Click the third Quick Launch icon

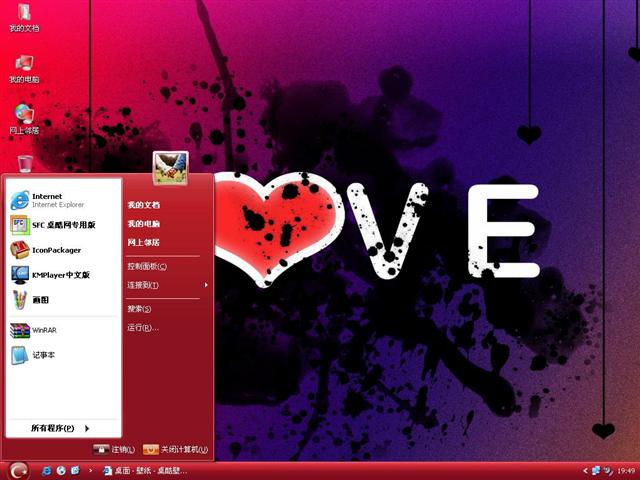pos(75,471)
